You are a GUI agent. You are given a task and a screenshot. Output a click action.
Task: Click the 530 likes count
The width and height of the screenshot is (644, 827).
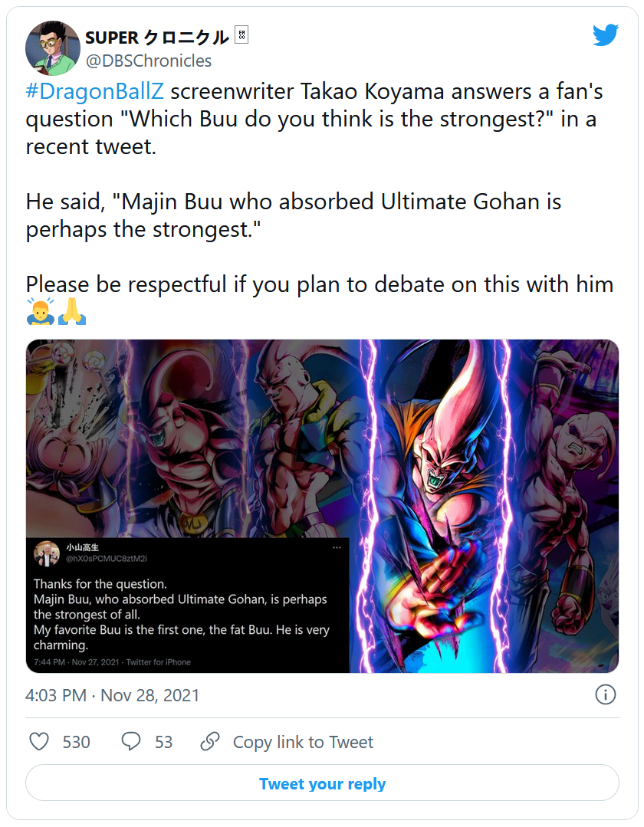[x=77, y=742]
